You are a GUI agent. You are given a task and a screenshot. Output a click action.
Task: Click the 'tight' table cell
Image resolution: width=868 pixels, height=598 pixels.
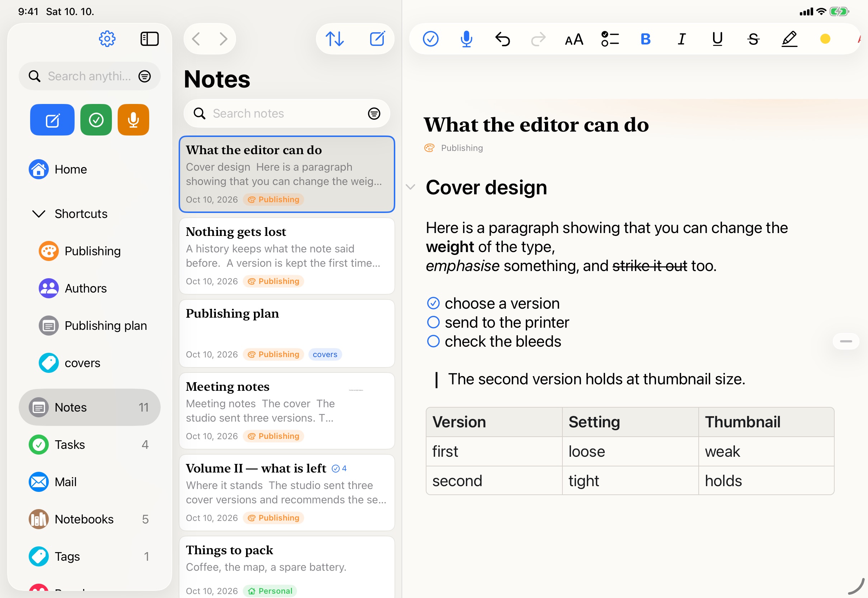click(x=630, y=481)
